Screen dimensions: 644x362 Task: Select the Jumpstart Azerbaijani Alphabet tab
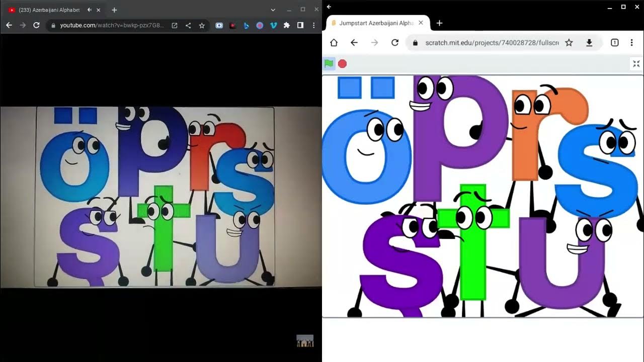tap(378, 23)
